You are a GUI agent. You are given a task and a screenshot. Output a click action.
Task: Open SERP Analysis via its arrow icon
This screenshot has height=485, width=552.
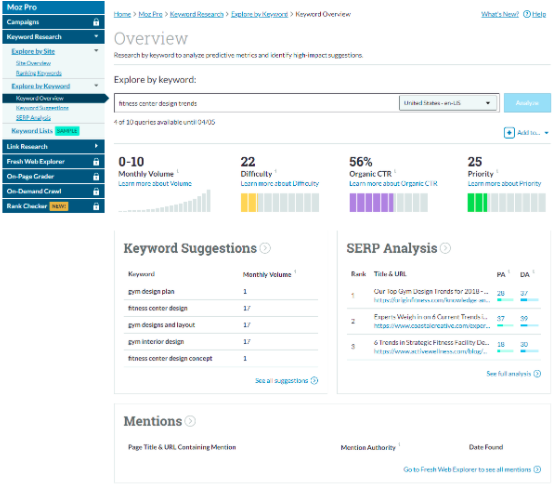click(445, 248)
